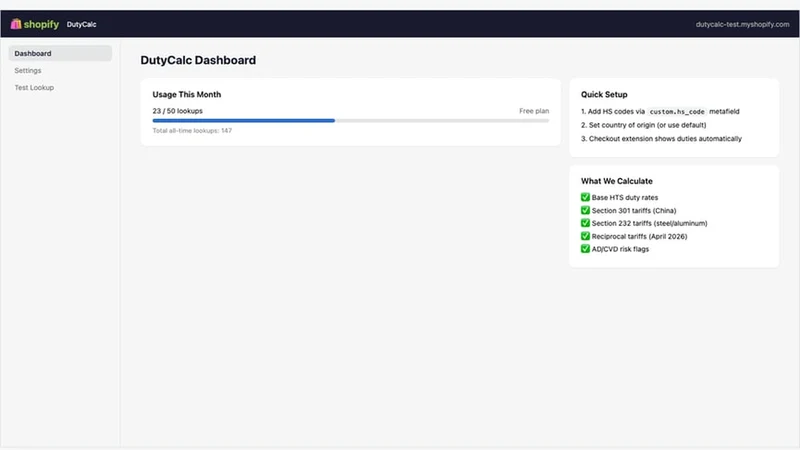
Task: Open the DutyCalc app title in header
Action: tap(81, 24)
